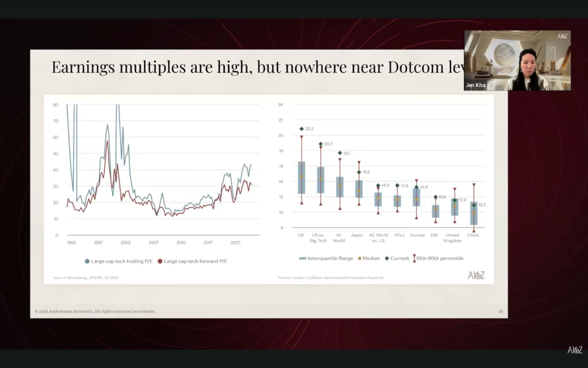The width and height of the screenshot is (588, 368).
Task: Click the A16Z logo in speaker video
Action: 563,37
